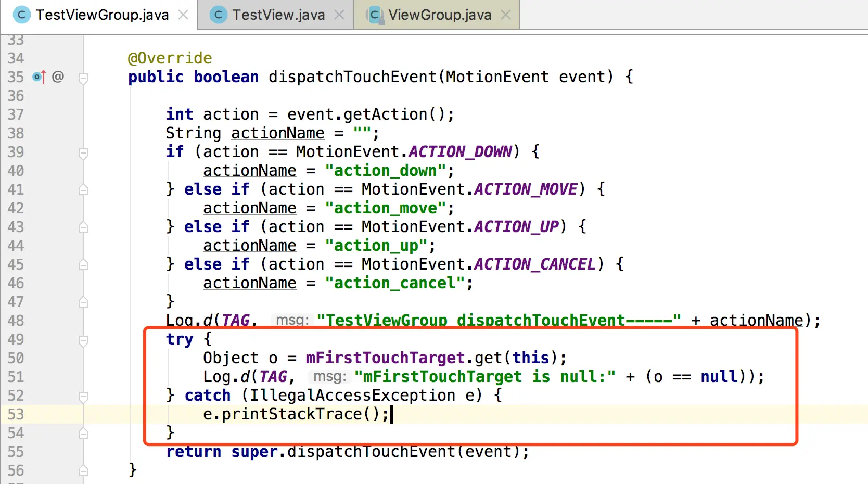Collapse the dispatchTouchEvent method at line 35
The height and width of the screenshot is (484, 868).
pyautogui.click(x=83, y=78)
